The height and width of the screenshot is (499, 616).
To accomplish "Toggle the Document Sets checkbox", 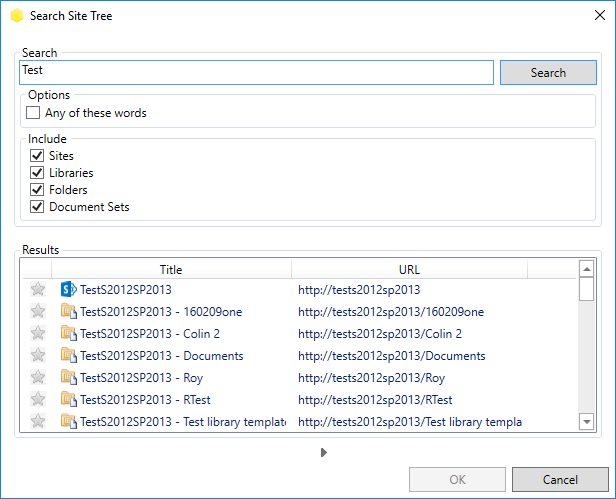I will click(x=37, y=207).
